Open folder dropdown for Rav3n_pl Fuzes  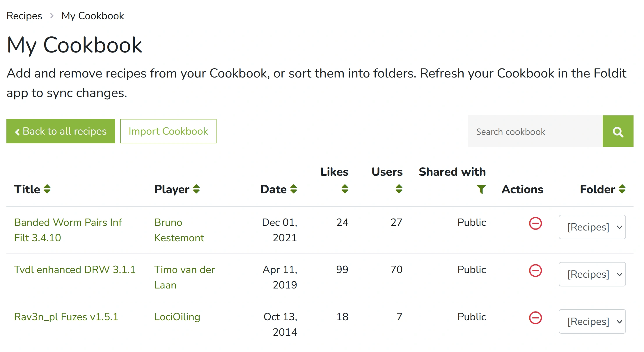(592, 321)
